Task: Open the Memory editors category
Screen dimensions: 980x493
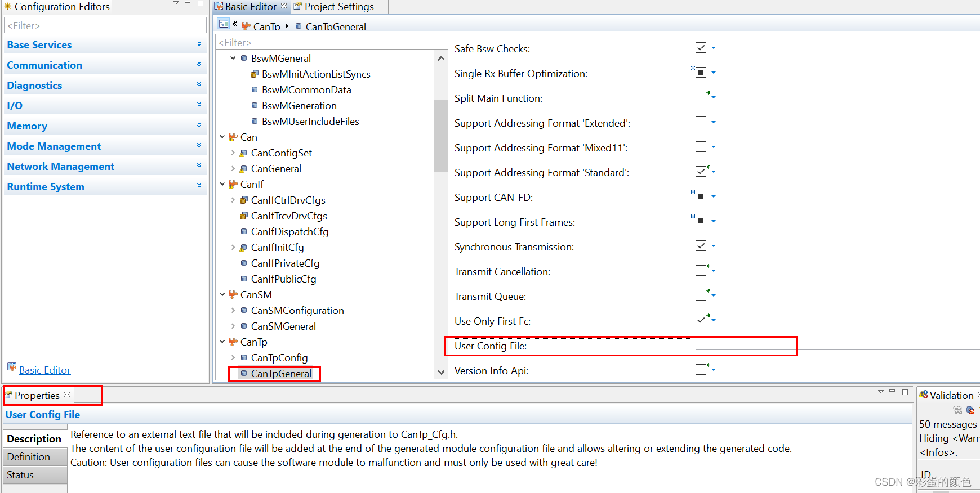Action: pos(105,126)
